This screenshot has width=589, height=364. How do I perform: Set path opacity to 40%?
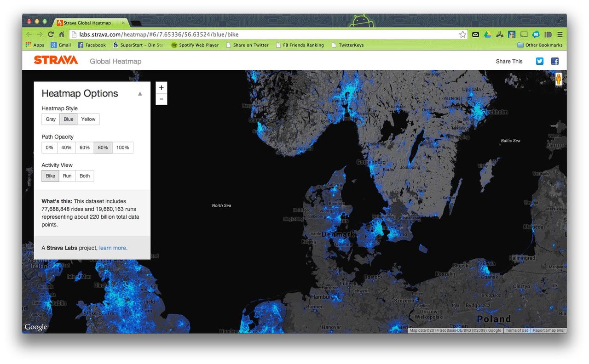[x=66, y=148]
